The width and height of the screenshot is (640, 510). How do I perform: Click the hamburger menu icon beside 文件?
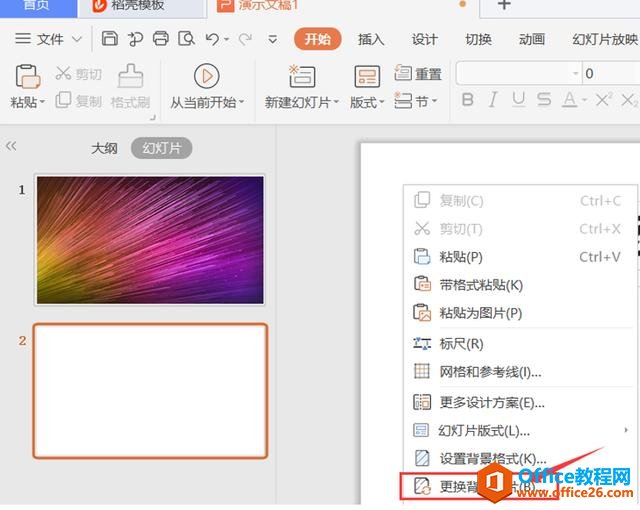click(x=23, y=39)
